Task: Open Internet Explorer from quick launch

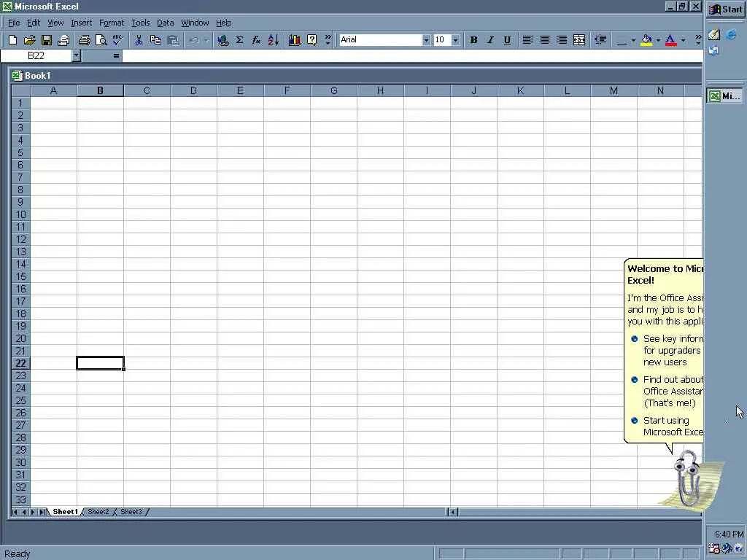Action: pos(731,34)
